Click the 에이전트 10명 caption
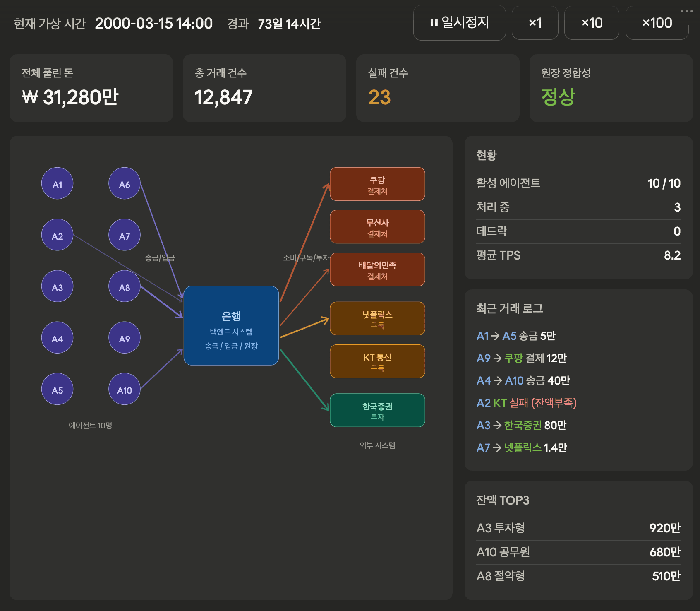The height and width of the screenshot is (611, 700). [x=90, y=426]
